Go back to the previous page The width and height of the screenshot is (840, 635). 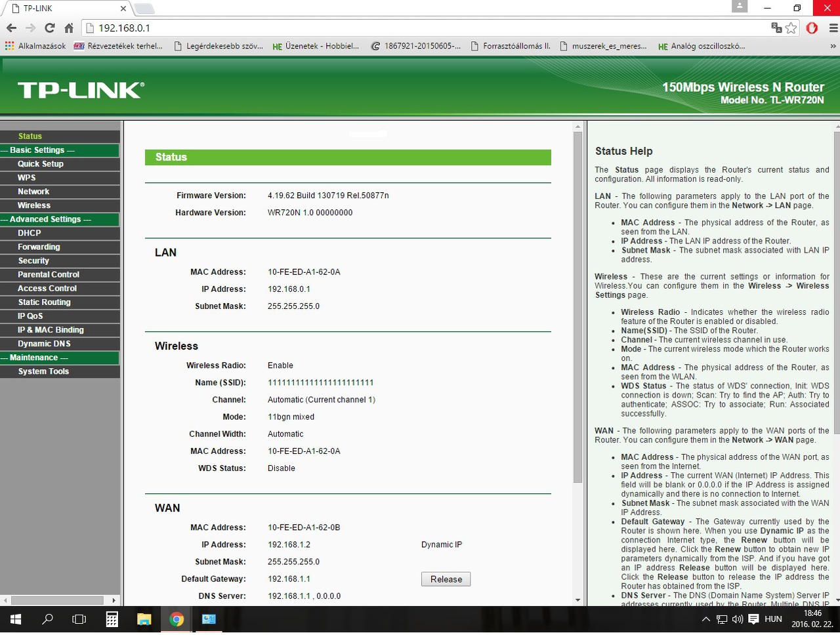(x=11, y=28)
